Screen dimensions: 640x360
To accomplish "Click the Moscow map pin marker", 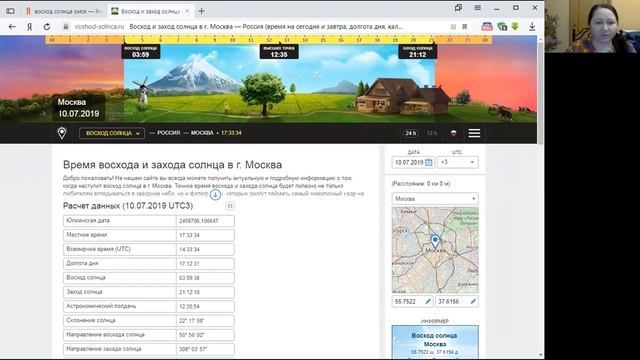I will pos(435,241).
